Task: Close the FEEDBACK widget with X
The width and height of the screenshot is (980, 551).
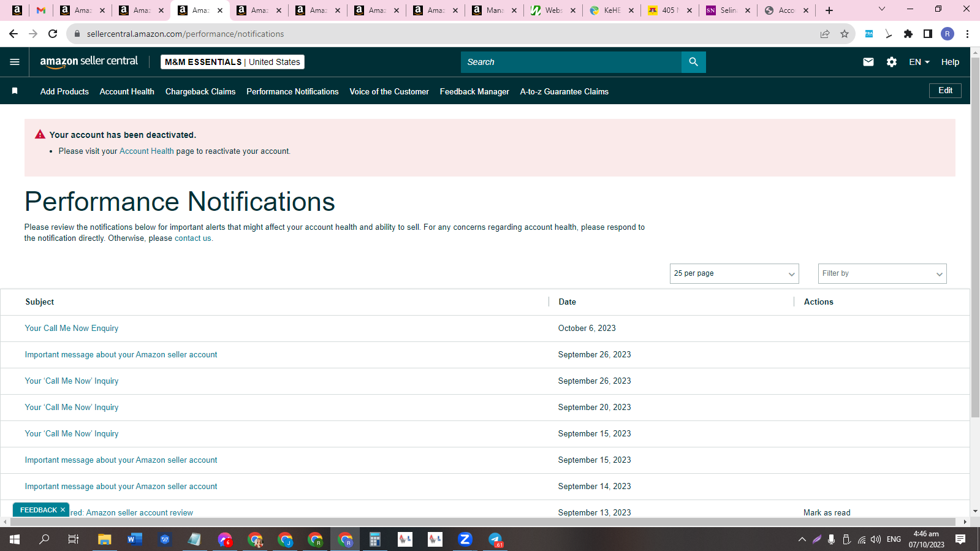Action: coord(63,510)
